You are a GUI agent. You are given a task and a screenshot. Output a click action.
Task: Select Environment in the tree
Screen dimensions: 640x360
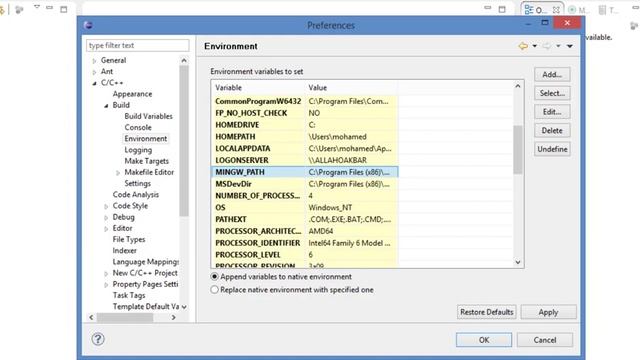click(x=146, y=139)
